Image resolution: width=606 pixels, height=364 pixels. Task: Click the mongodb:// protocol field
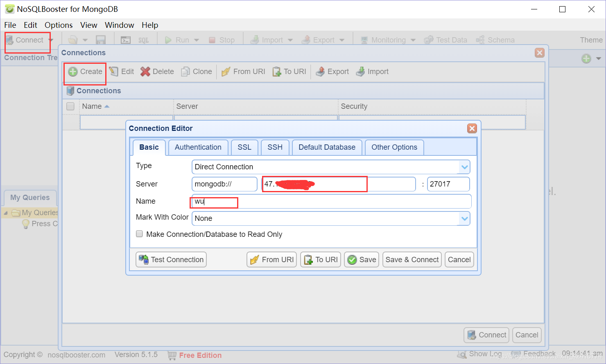click(224, 184)
